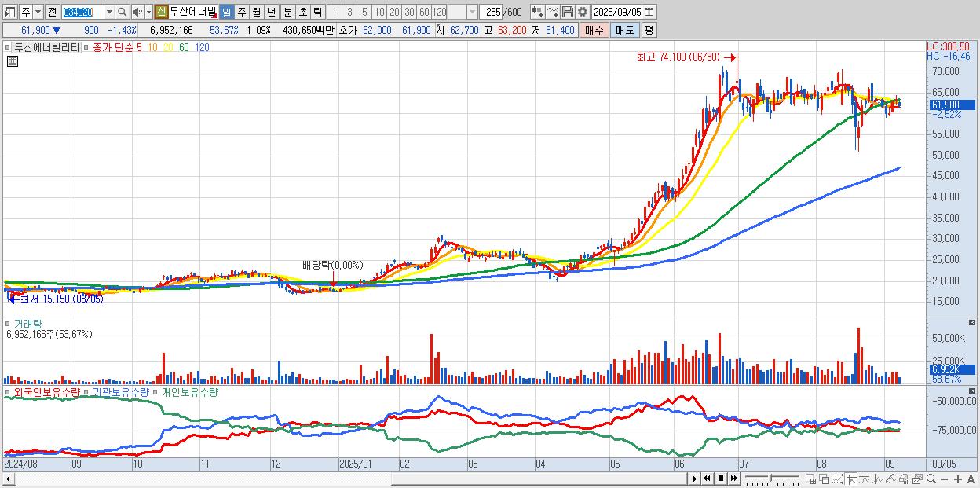Open the calendar date picker icon
980x488 pixels.
[x=649, y=13]
